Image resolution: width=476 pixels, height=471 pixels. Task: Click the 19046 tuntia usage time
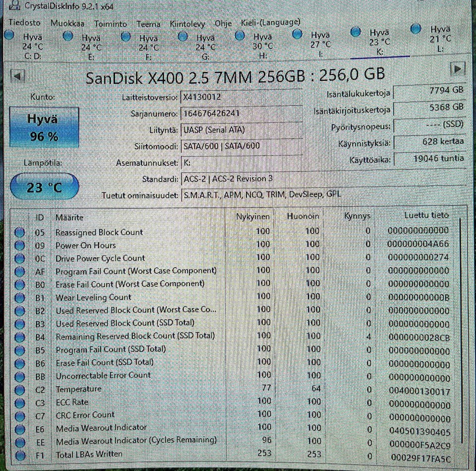[x=429, y=159]
